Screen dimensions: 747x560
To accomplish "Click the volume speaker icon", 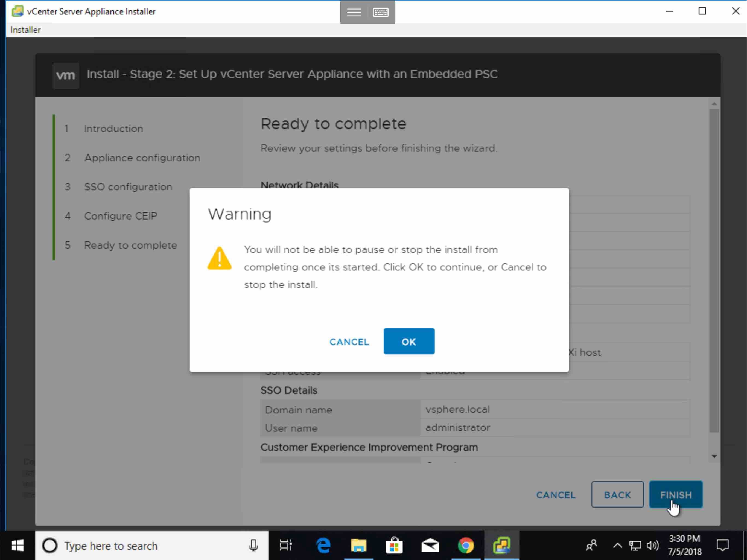I will (x=652, y=546).
